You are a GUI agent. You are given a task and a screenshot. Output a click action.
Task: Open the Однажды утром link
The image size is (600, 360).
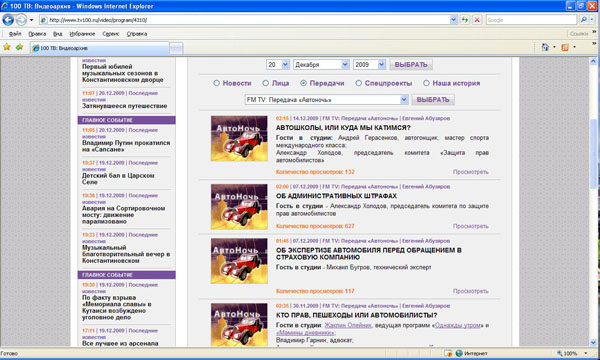[x=458, y=325]
